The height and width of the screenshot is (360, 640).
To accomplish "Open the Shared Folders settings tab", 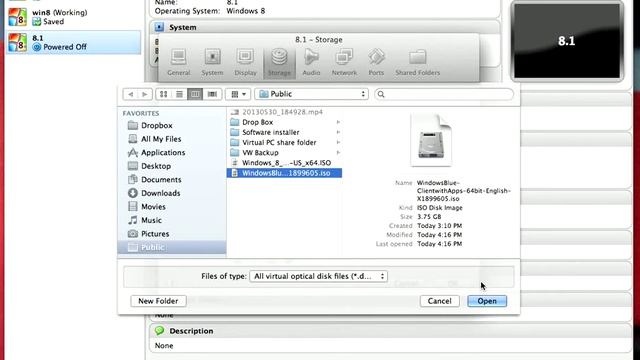I will [418, 62].
